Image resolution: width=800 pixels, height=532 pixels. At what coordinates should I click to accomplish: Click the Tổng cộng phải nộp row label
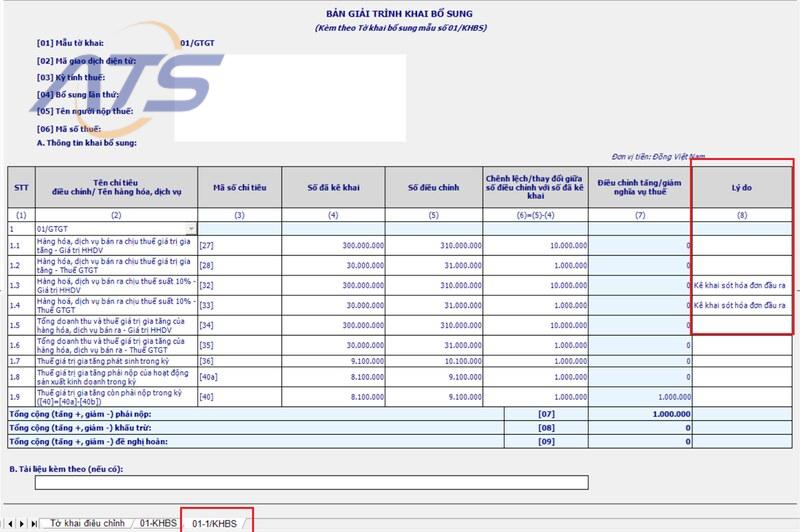point(80,414)
